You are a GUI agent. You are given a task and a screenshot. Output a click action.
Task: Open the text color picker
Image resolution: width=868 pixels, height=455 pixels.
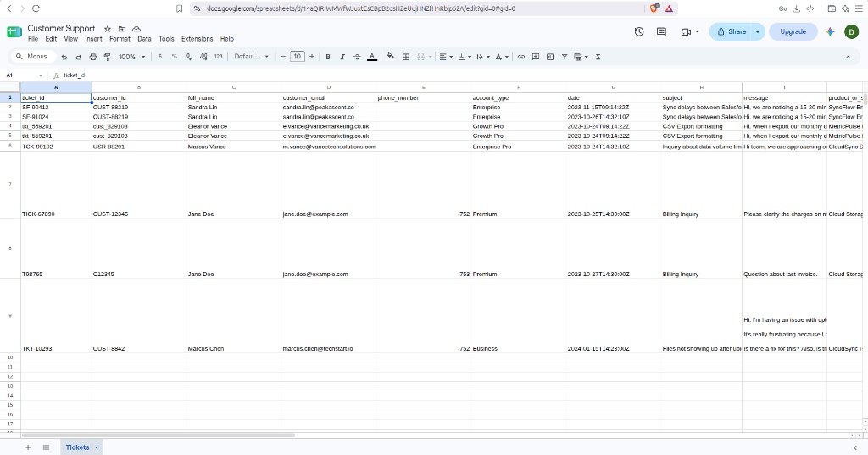(x=372, y=57)
